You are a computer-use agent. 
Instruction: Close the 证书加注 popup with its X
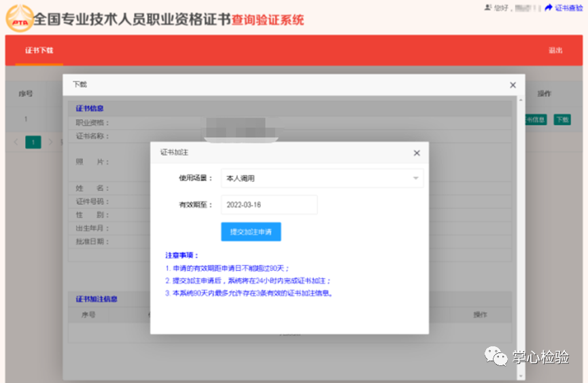point(417,153)
